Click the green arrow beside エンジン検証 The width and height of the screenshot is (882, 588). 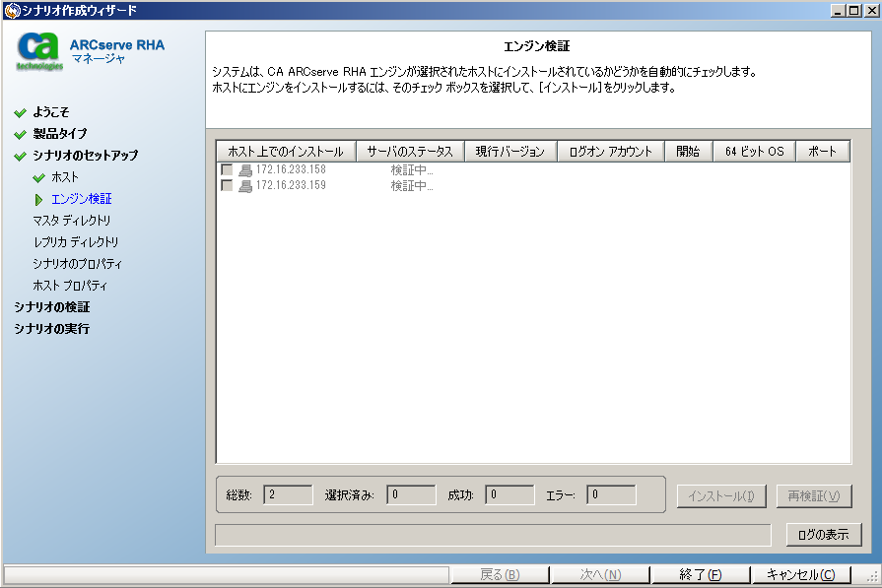(x=38, y=200)
